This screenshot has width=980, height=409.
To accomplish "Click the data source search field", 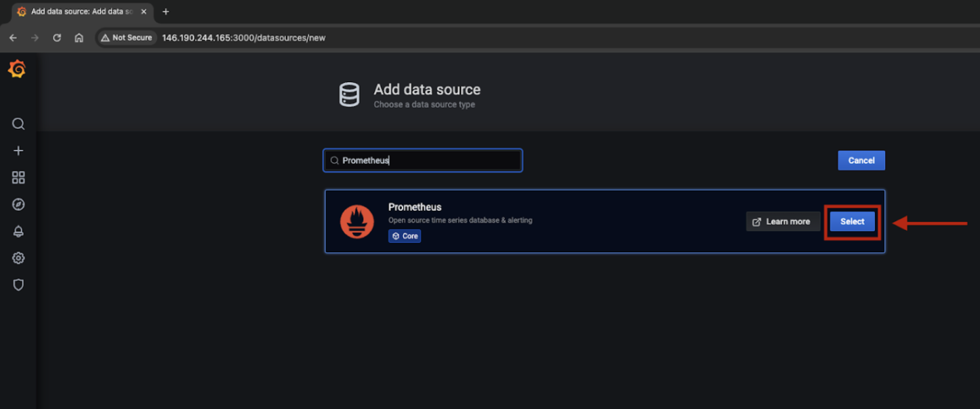I will [x=427, y=161].
